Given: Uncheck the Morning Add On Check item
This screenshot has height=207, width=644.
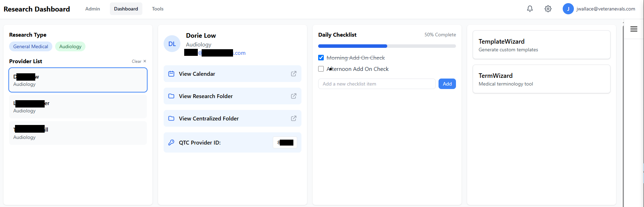Looking at the screenshot, I should click(x=321, y=58).
